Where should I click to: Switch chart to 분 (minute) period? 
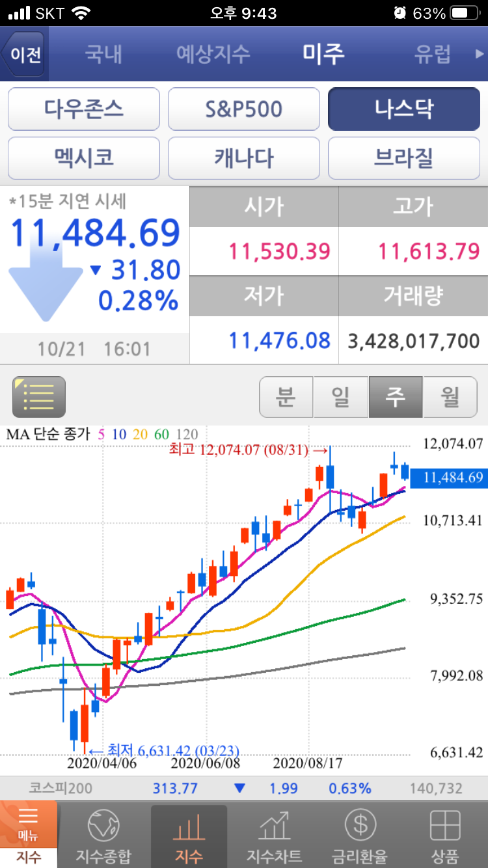click(x=286, y=396)
